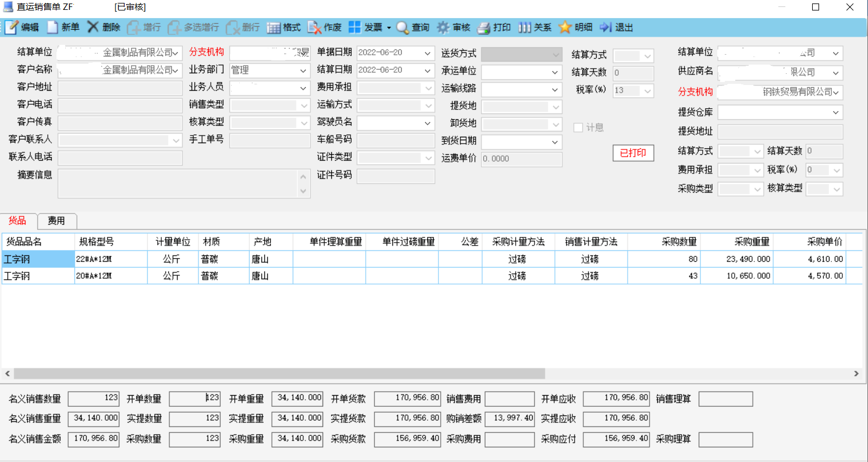Viewport: 868px width, 462px height.
Task: Click the 购销差额 value 13,997.40
Action: [509, 419]
